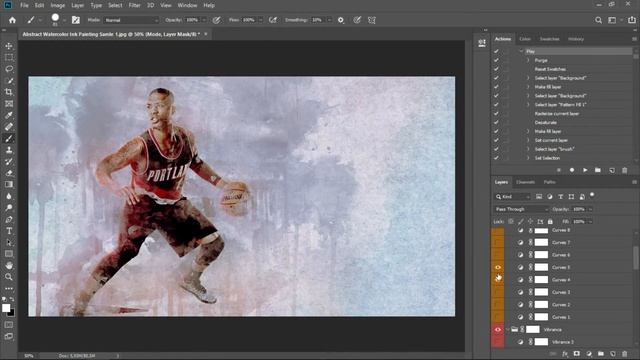
Task: Select the Pen tool
Action: [9, 219]
